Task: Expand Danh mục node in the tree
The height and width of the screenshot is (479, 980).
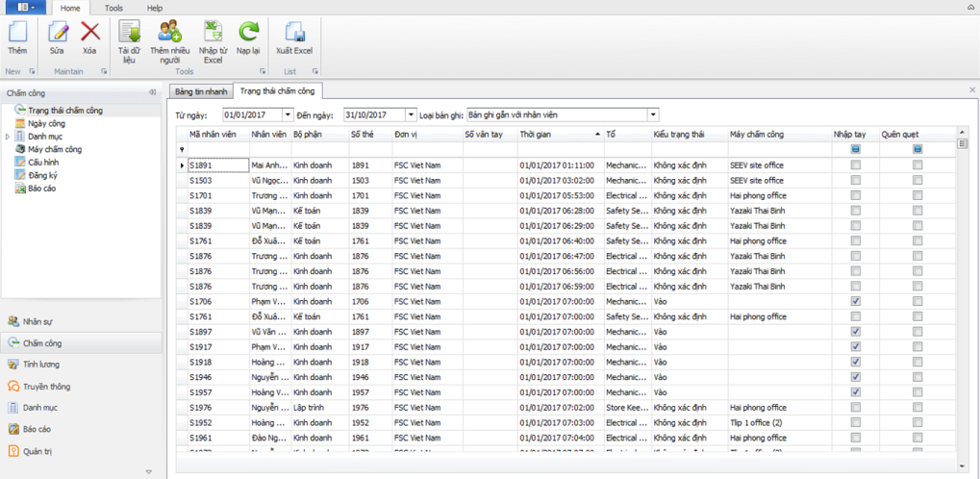Action: click(x=8, y=137)
